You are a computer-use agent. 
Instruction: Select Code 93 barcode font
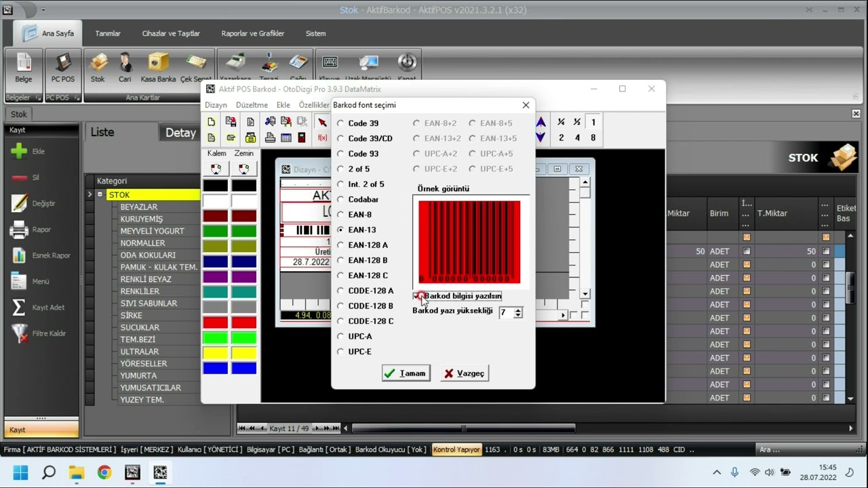[340, 154]
